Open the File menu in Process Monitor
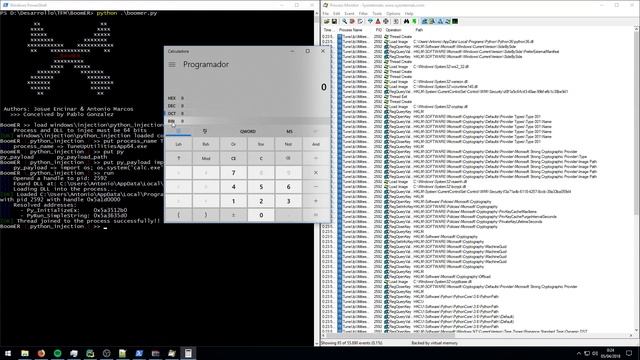The height and width of the screenshot is (360, 640). pyautogui.click(x=326, y=13)
